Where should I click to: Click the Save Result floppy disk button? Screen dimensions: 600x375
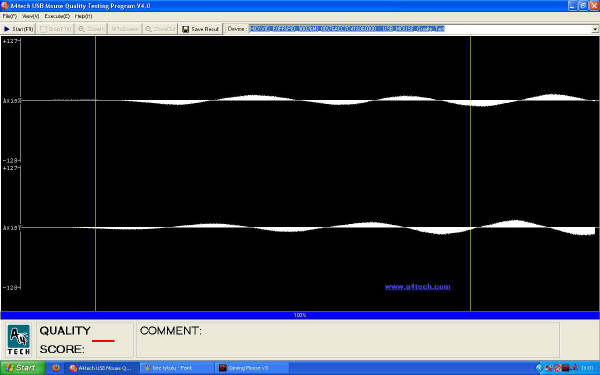tap(200, 29)
